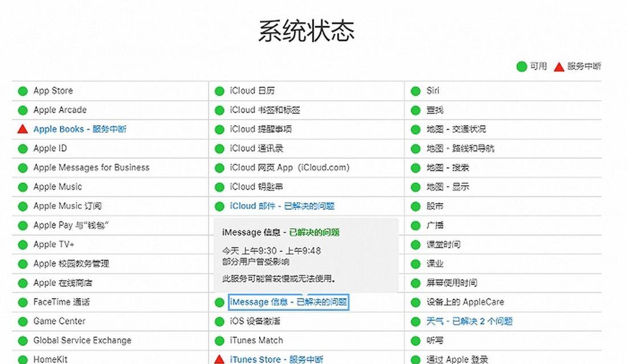Click the Global Service Exchange text
This screenshot has height=364, width=628.
(82, 341)
